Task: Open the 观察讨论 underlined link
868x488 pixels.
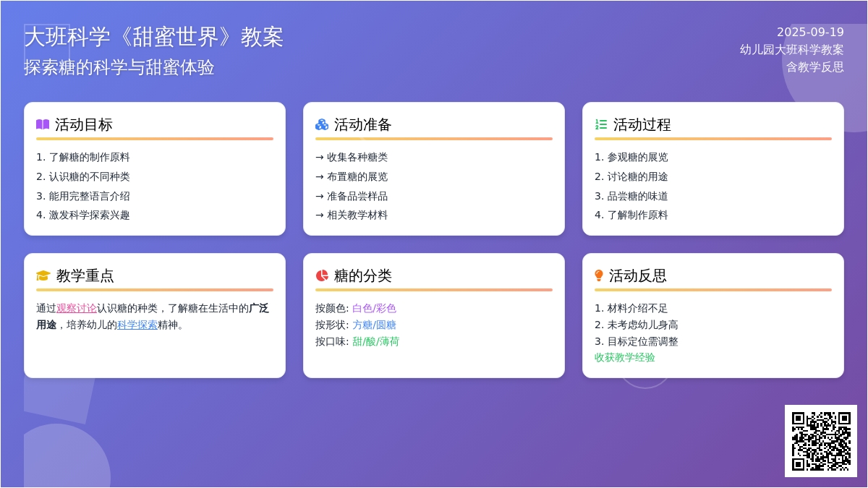Action: [77, 308]
